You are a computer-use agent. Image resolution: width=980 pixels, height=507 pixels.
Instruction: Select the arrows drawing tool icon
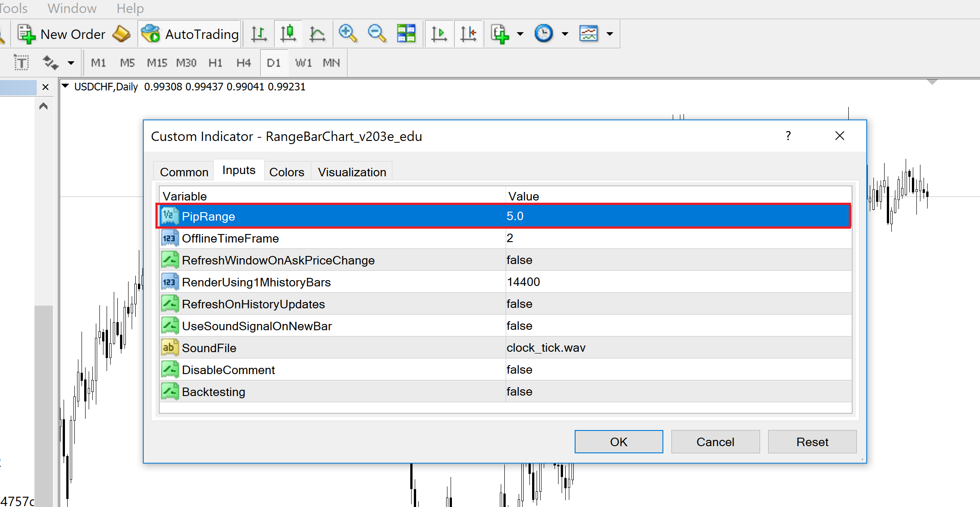click(x=51, y=63)
